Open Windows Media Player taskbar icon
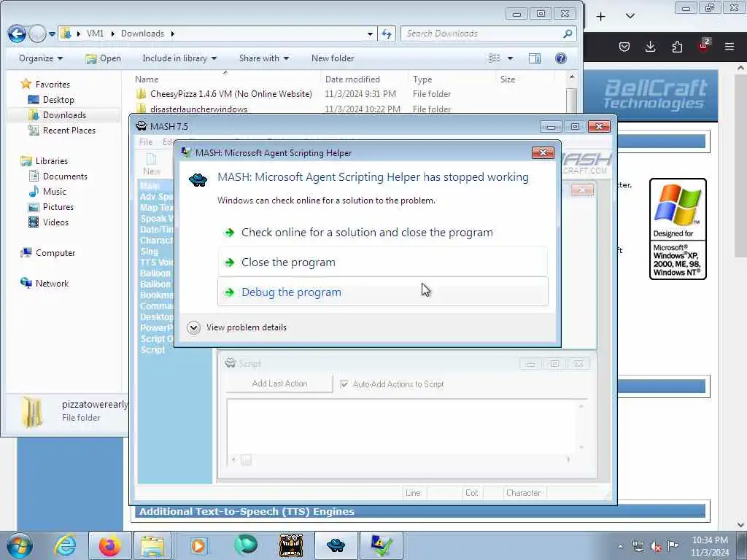Screen dimensions: 747x560 [x=198, y=545]
